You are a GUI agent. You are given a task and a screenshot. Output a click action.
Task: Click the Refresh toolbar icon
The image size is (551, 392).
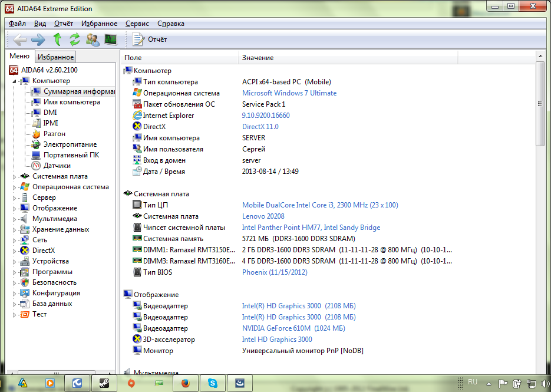point(74,39)
